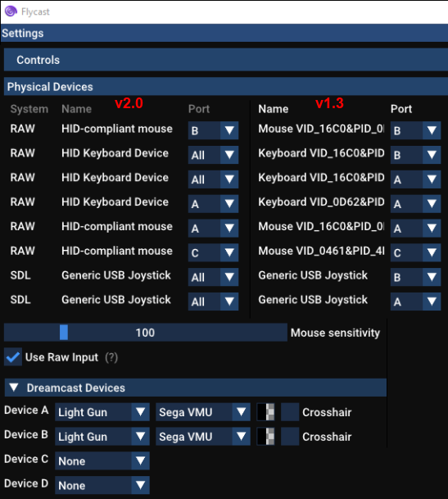Click the Mouse sensitivity value 100
Screen dimensions: 448x499
pyautogui.click(x=145, y=333)
